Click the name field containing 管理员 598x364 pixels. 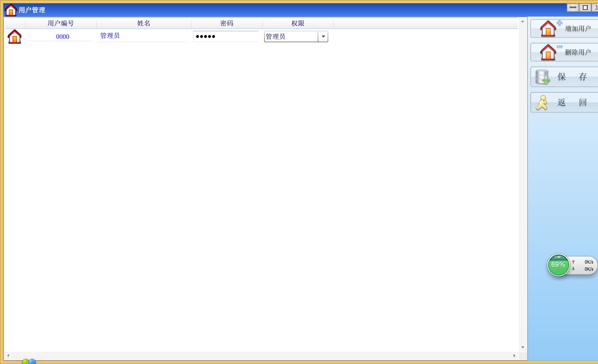[x=142, y=36]
